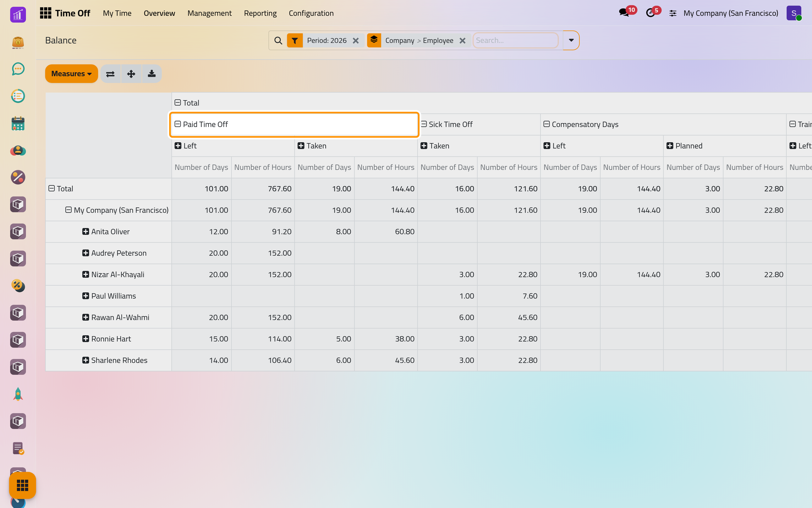Click the orange filter funnel icon
Image resolution: width=812 pixels, height=508 pixels.
pos(295,41)
